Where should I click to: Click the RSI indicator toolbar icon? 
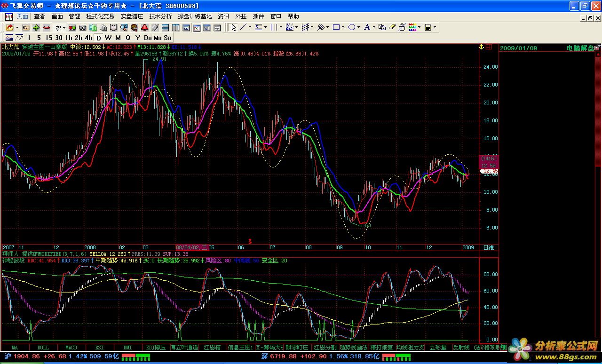click(26, 28)
